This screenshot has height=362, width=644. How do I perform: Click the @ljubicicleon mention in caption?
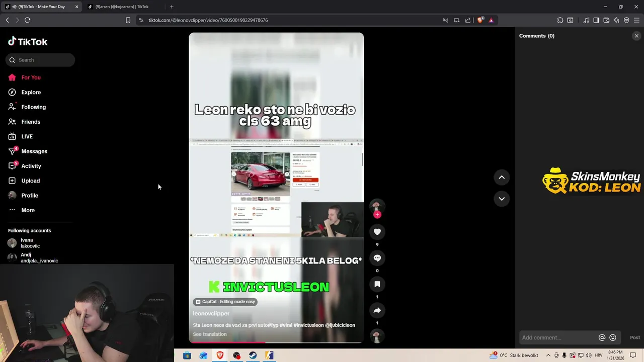click(x=340, y=325)
